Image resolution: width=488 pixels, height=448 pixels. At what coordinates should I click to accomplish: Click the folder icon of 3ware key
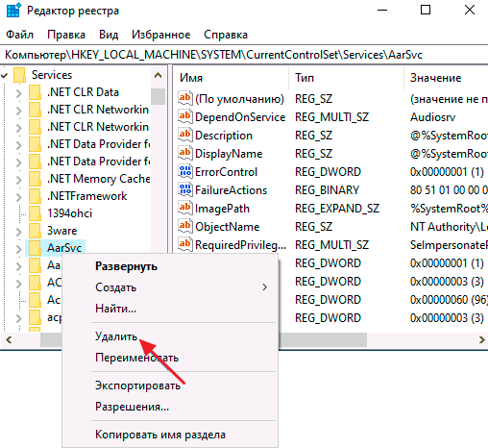click(35, 231)
